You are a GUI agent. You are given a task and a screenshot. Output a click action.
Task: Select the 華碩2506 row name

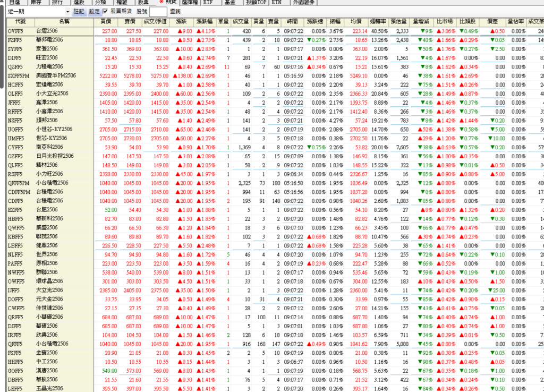(47, 326)
